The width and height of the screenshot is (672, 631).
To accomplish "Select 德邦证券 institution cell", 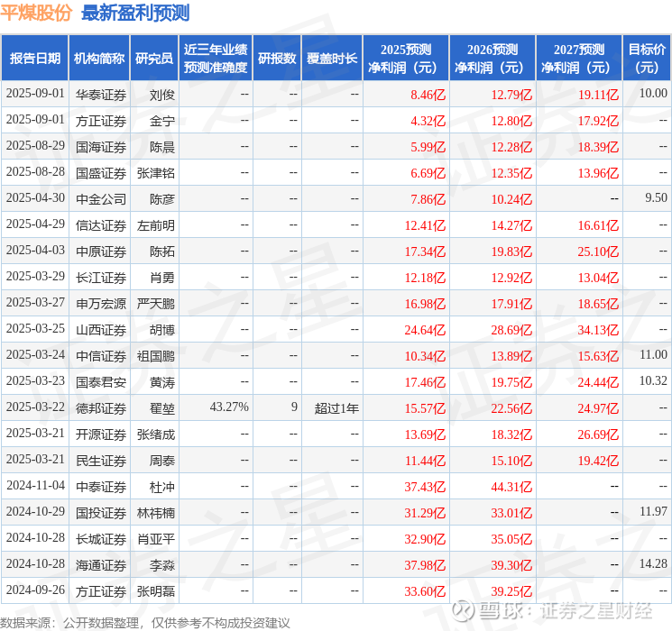I will (x=101, y=408).
